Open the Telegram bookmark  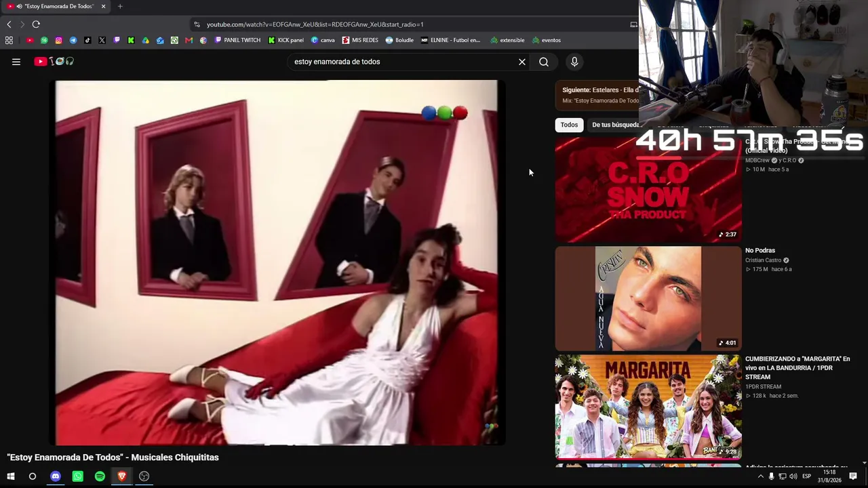[73, 40]
